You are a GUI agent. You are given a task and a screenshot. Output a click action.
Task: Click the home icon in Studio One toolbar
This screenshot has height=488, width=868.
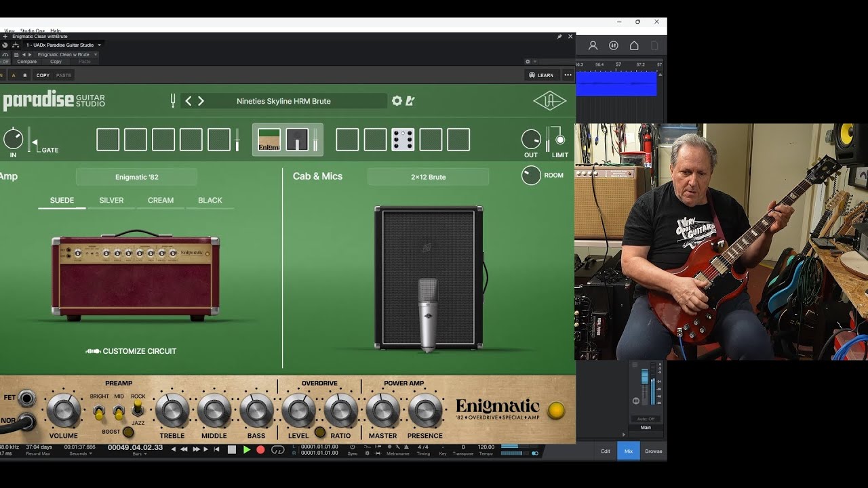[x=634, y=45]
